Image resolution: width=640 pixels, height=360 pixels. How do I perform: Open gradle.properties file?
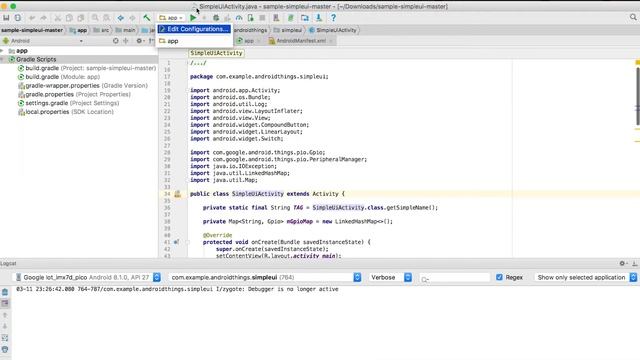pos(74,94)
